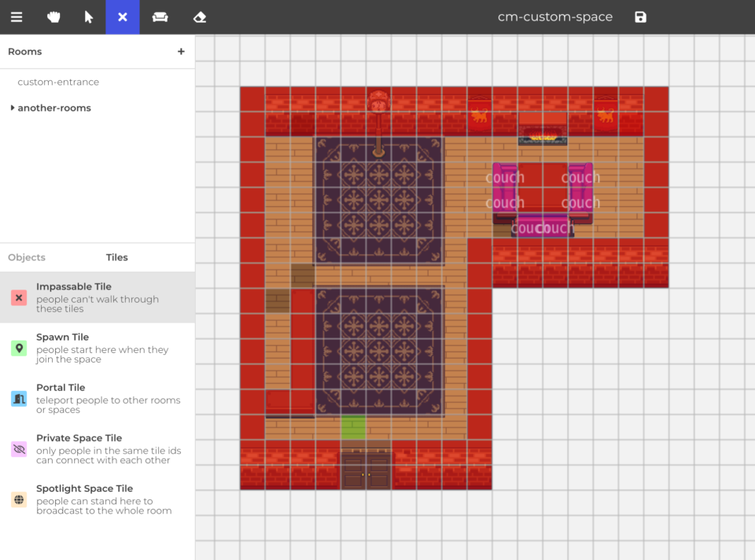
Task: Expand the another-rooms entry
Action: tap(12, 108)
